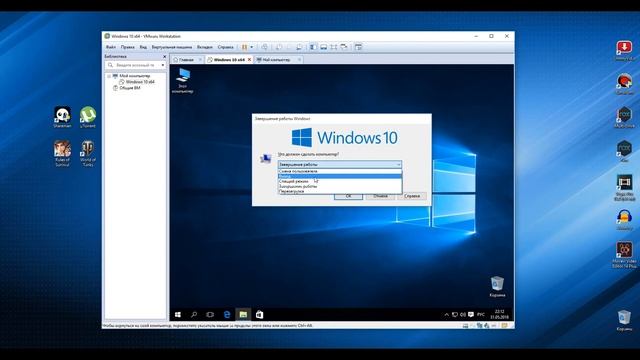Open the Movavi Video Editor desktop icon
This screenshot has height=360, width=640.
pyautogui.click(x=624, y=254)
